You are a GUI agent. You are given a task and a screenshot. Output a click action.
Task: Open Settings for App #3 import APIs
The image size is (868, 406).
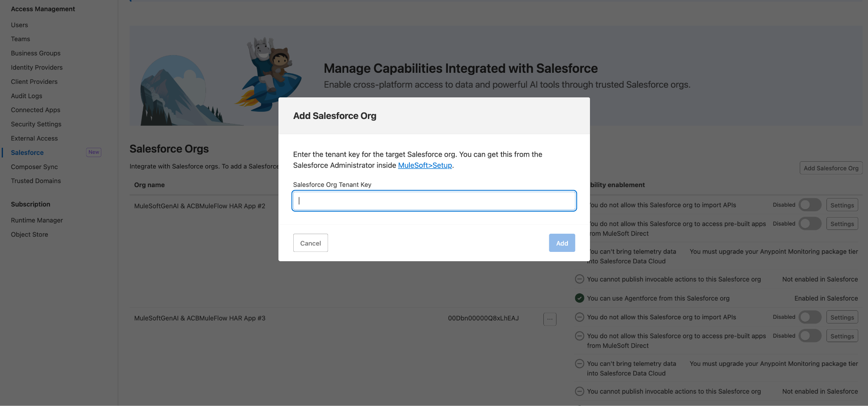tap(842, 317)
